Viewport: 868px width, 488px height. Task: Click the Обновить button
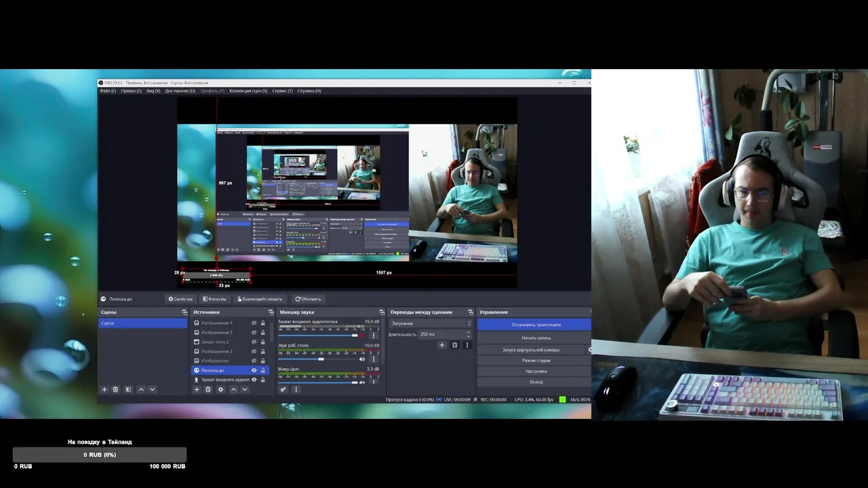(x=308, y=299)
